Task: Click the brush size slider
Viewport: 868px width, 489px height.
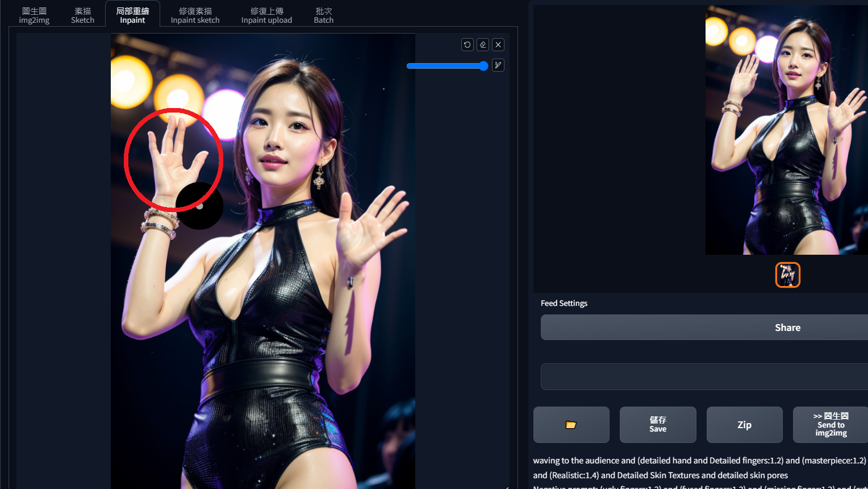Action: point(448,66)
